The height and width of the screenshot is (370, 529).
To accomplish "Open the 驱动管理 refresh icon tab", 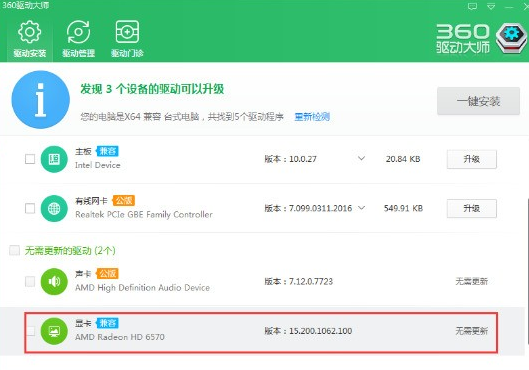I will pos(78,38).
